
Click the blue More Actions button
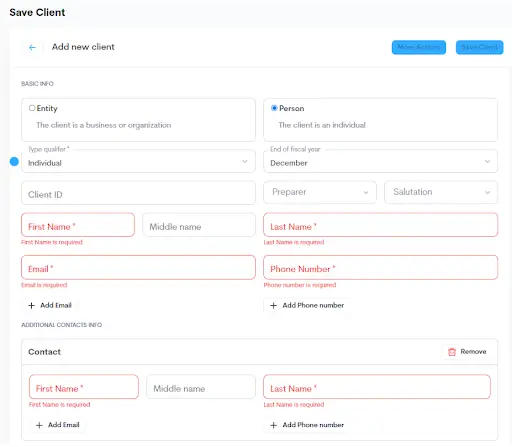(x=419, y=47)
